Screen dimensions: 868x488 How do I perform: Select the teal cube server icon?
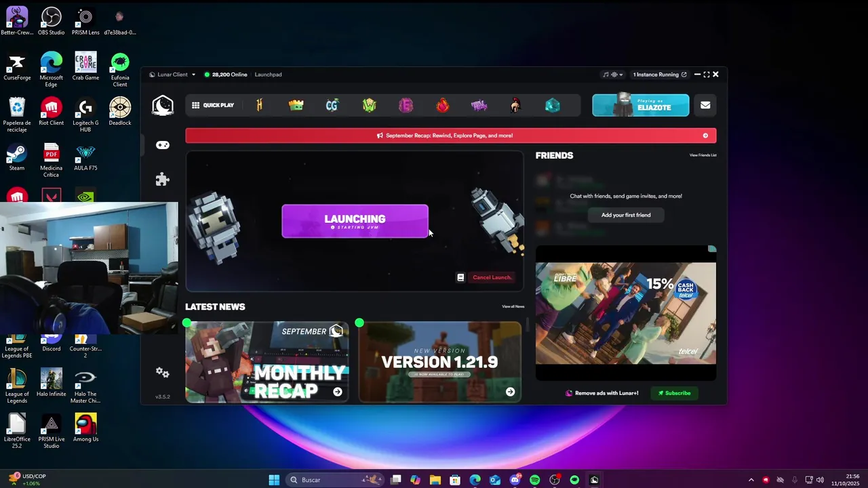[553, 105]
